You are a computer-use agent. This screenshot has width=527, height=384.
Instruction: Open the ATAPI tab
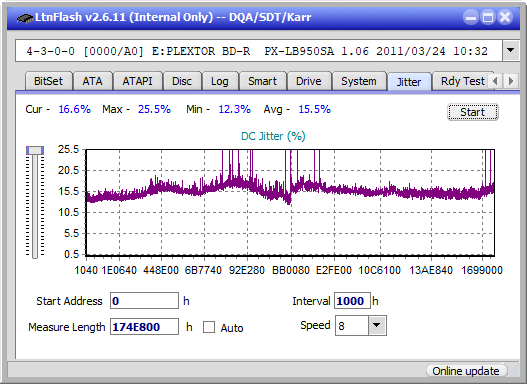pos(137,81)
